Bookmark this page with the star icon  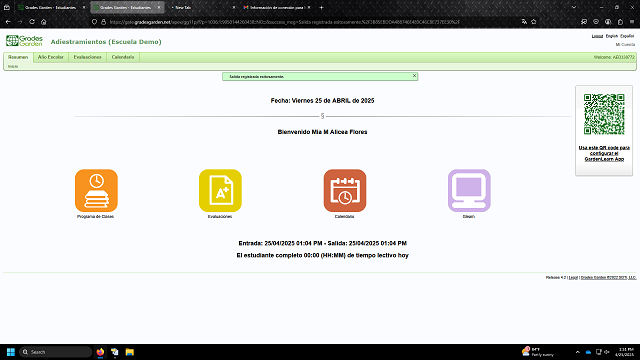(x=533, y=22)
